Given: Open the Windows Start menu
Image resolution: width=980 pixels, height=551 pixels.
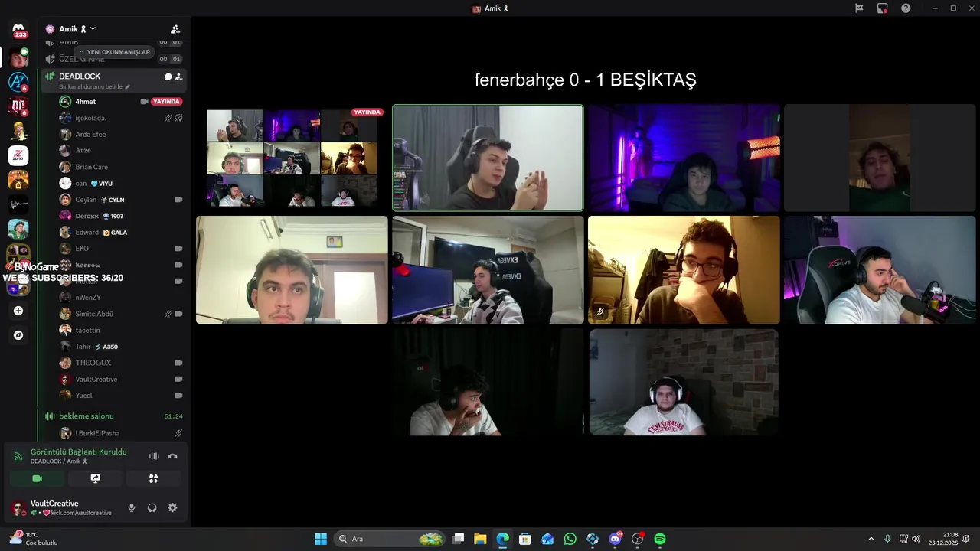Looking at the screenshot, I should click(321, 539).
